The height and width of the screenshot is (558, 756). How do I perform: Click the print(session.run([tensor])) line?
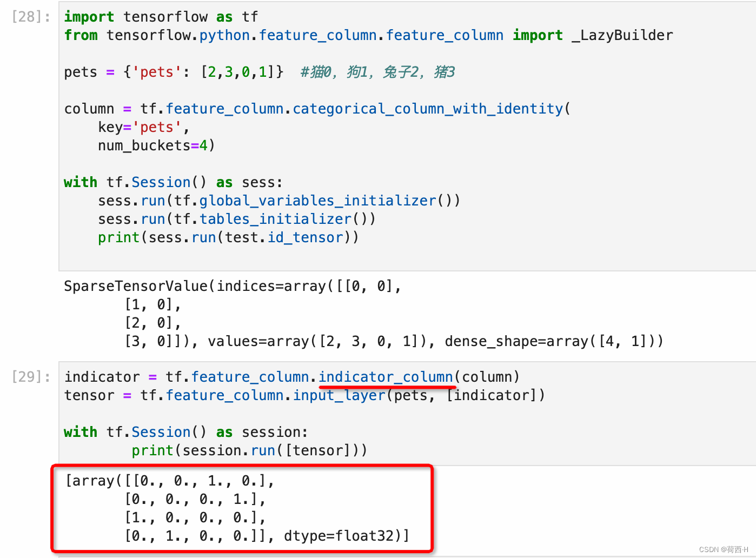coord(249,450)
